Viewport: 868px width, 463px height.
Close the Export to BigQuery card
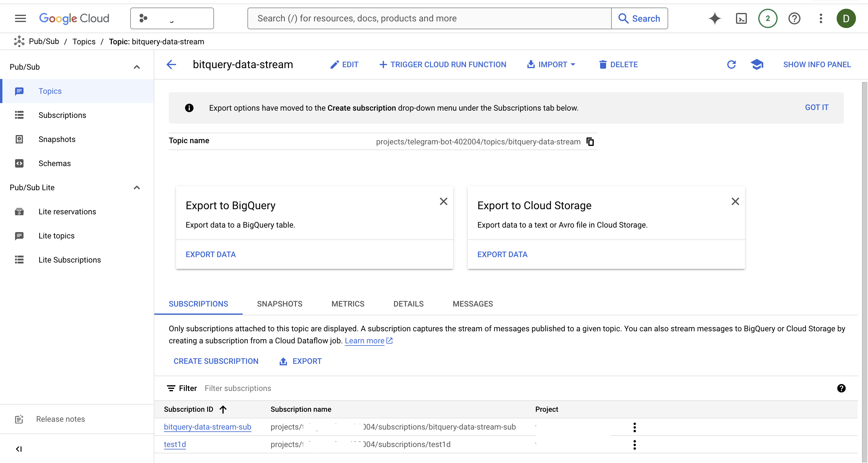click(443, 201)
